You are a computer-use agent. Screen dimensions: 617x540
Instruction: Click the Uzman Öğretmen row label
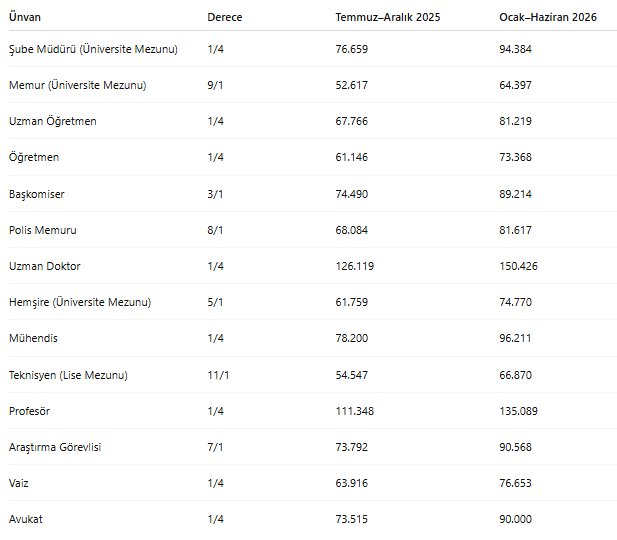(52, 121)
